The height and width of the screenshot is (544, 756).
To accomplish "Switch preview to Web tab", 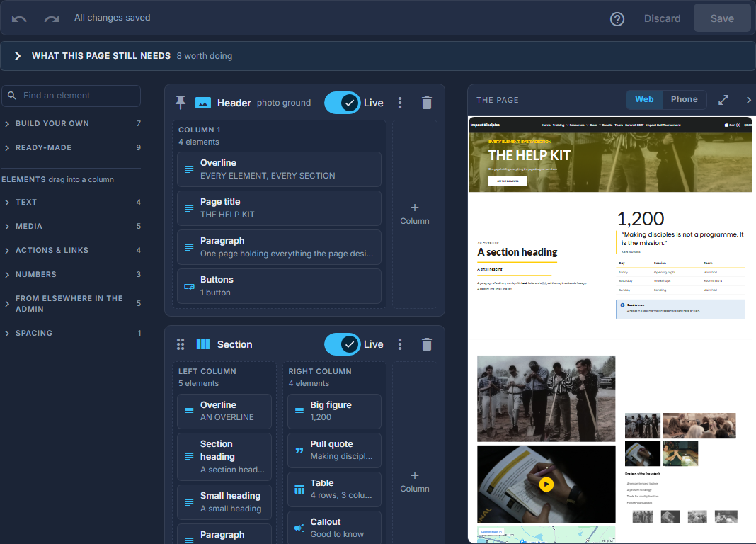I will coord(644,99).
